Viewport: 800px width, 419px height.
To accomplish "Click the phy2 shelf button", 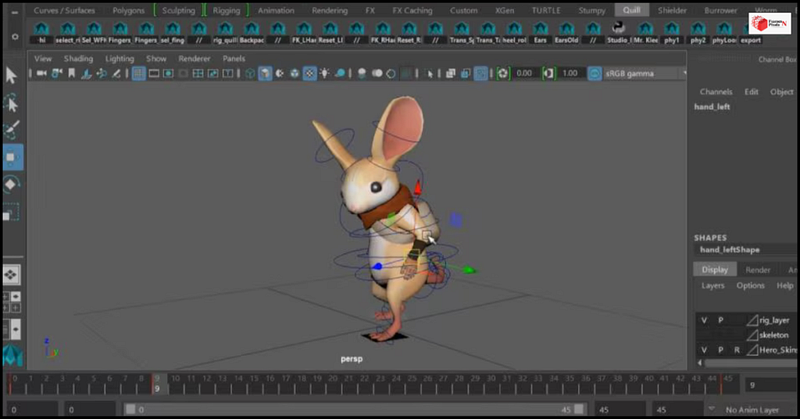I will [698, 33].
